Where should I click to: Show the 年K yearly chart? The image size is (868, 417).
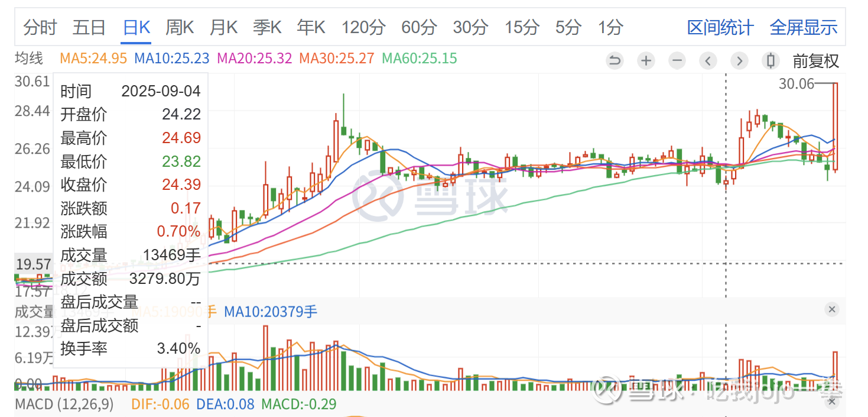[x=311, y=27]
